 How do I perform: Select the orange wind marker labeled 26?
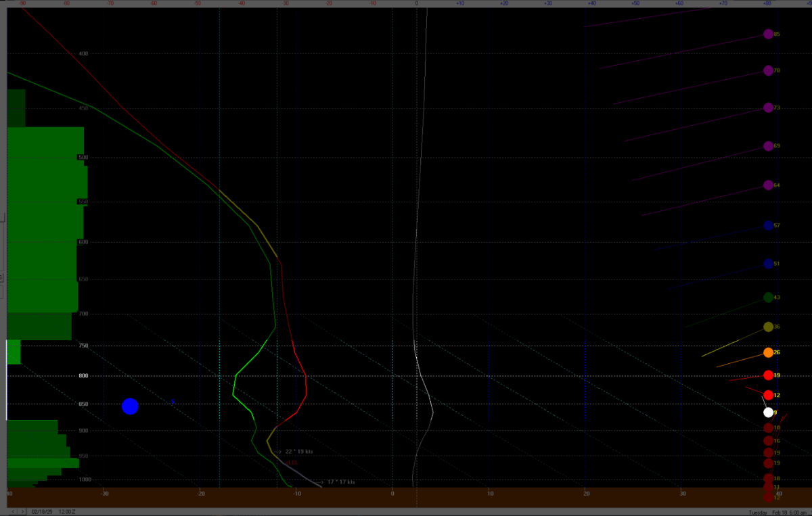tap(768, 352)
